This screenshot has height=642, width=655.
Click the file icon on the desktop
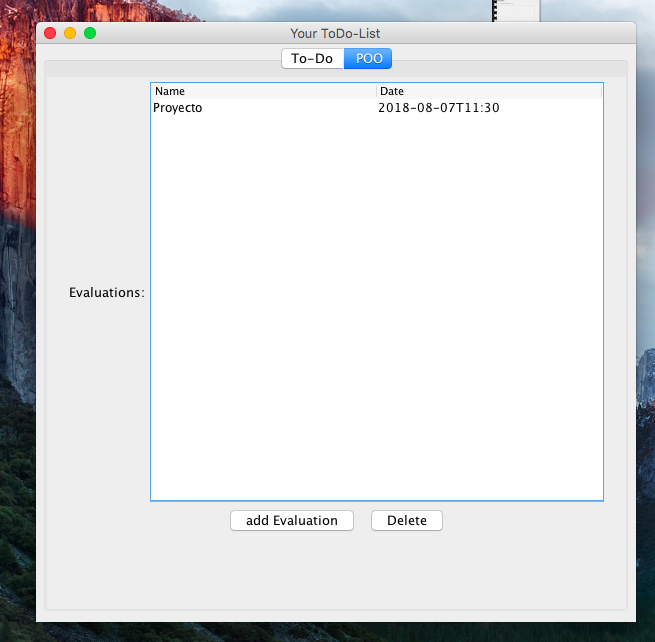pos(515,10)
